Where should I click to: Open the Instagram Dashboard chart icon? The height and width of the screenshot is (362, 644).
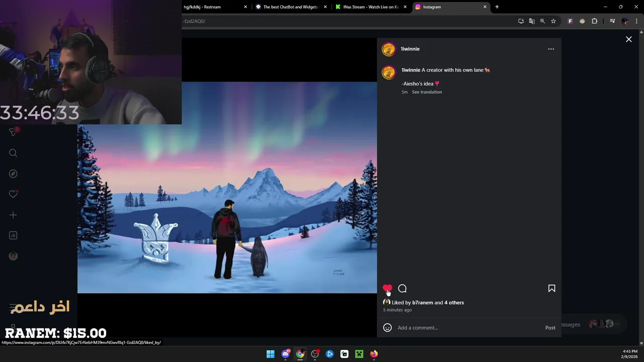point(13,235)
